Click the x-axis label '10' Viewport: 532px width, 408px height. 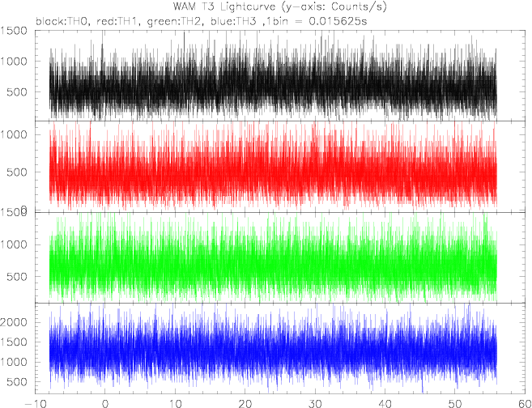coord(175,404)
